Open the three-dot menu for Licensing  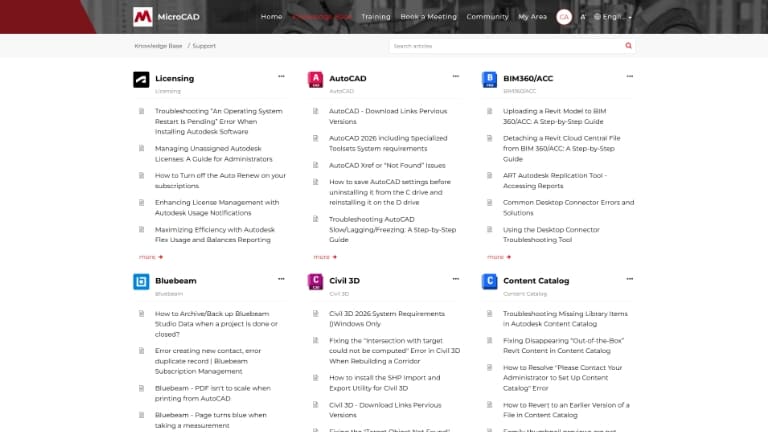(281, 77)
